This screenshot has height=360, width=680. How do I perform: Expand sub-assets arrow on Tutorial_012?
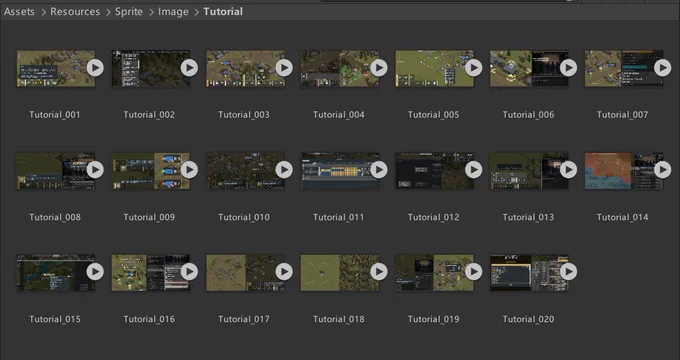474,170
